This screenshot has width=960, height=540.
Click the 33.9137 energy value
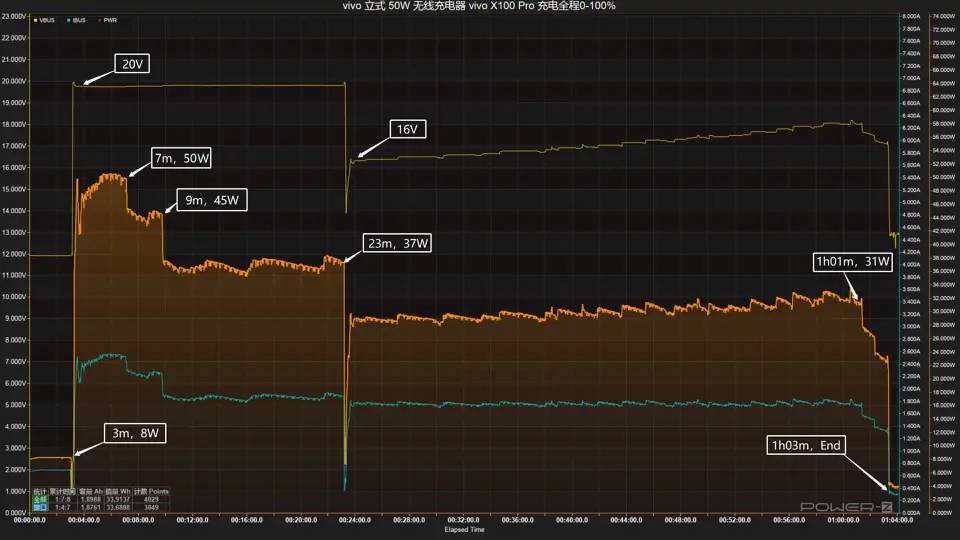[x=118, y=500]
